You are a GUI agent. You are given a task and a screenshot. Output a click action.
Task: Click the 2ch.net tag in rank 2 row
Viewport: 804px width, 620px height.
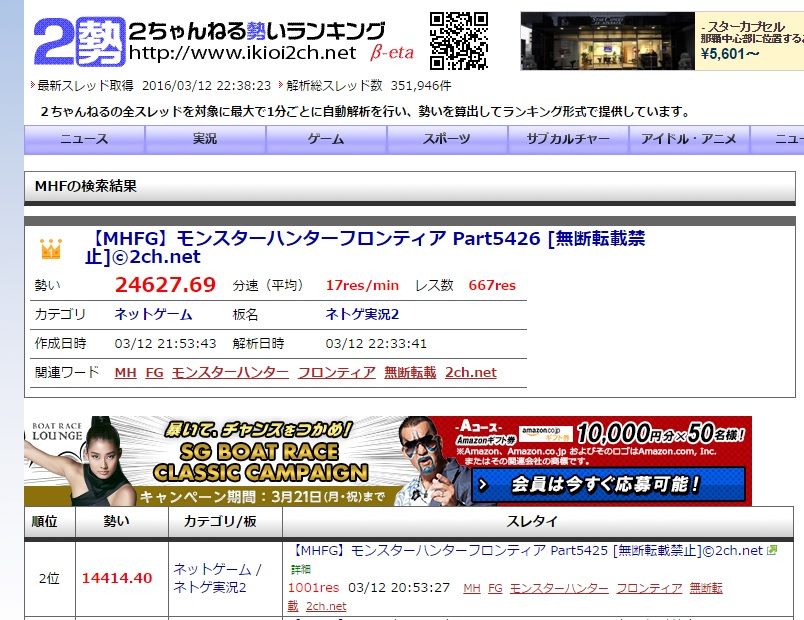click(x=326, y=606)
